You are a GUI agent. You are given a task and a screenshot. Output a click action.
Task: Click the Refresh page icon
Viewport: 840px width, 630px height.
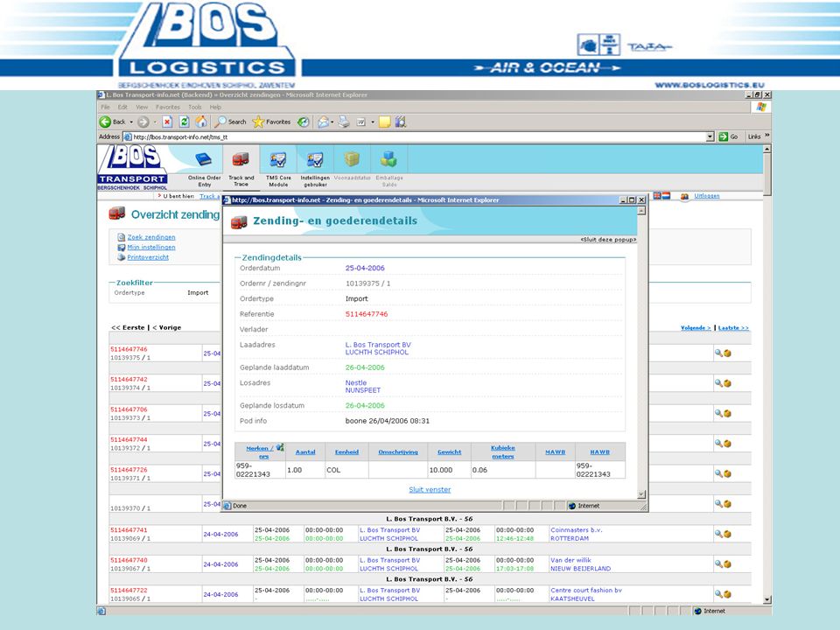point(185,122)
